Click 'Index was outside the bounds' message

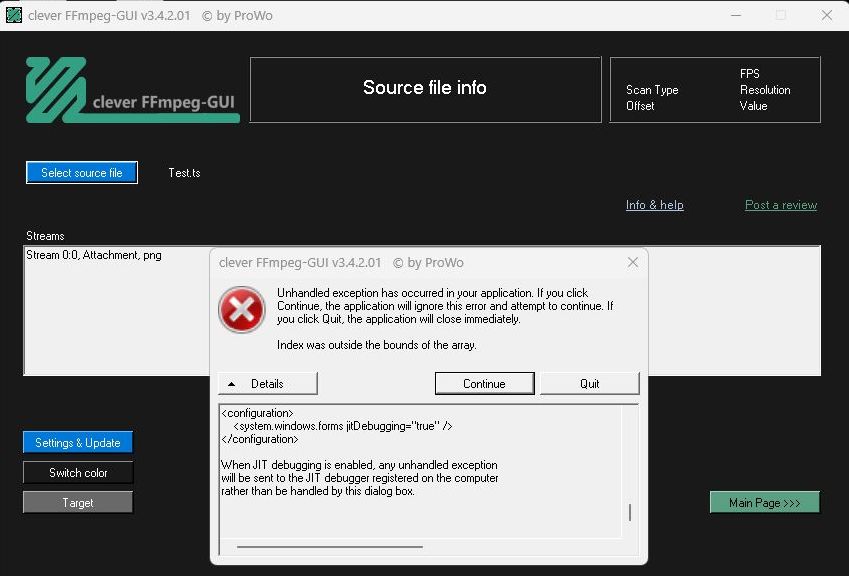[377, 345]
